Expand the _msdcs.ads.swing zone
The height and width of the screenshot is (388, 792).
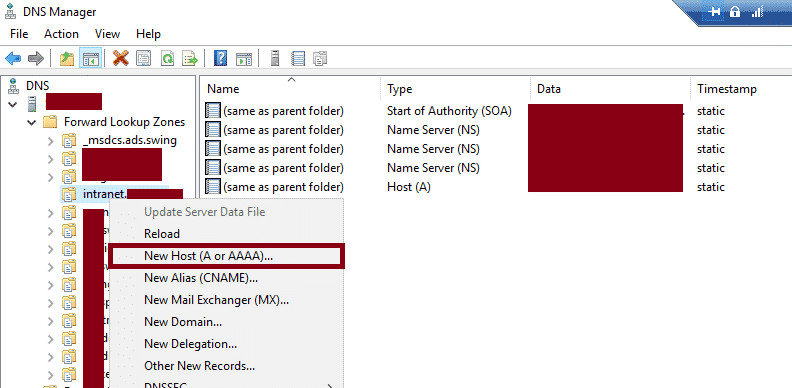pos(50,141)
